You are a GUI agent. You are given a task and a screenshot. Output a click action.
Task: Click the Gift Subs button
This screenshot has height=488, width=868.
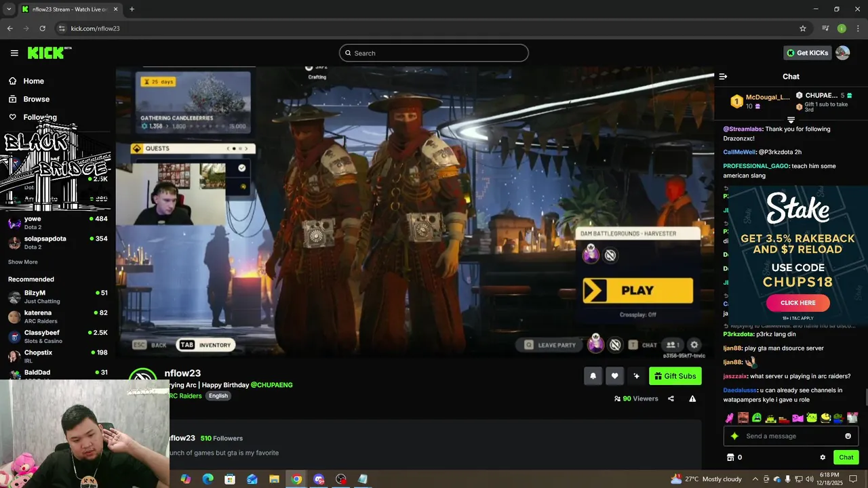(x=675, y=376)
